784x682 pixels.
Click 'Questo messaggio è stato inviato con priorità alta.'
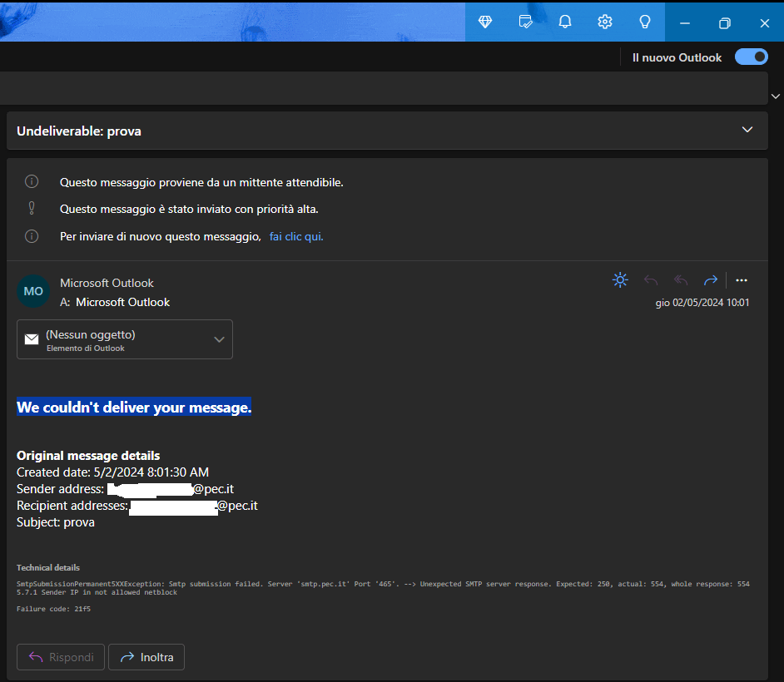coord(189,209)
